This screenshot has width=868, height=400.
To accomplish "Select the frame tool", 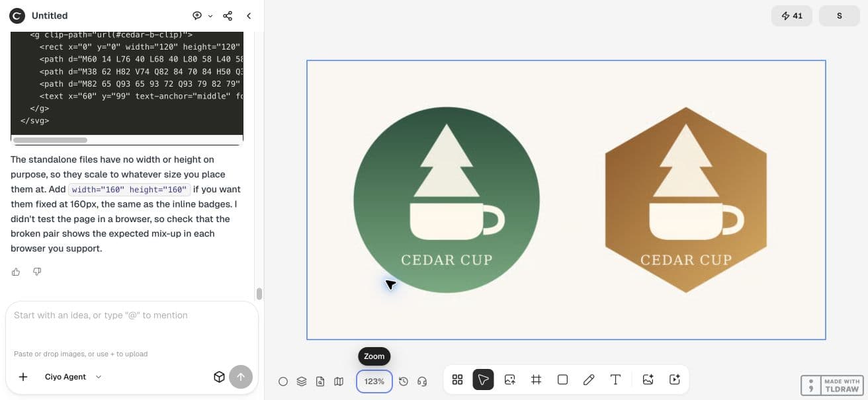I will point(537,380).
